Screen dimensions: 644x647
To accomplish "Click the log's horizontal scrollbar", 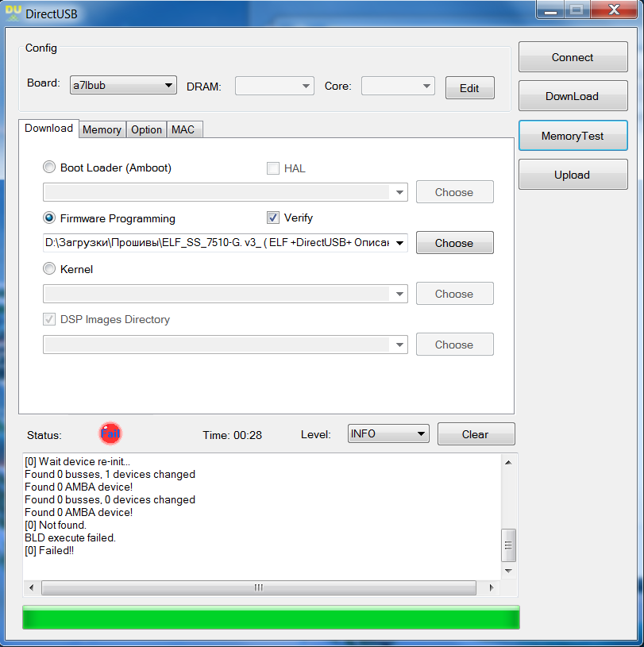I will pos(258,587).
